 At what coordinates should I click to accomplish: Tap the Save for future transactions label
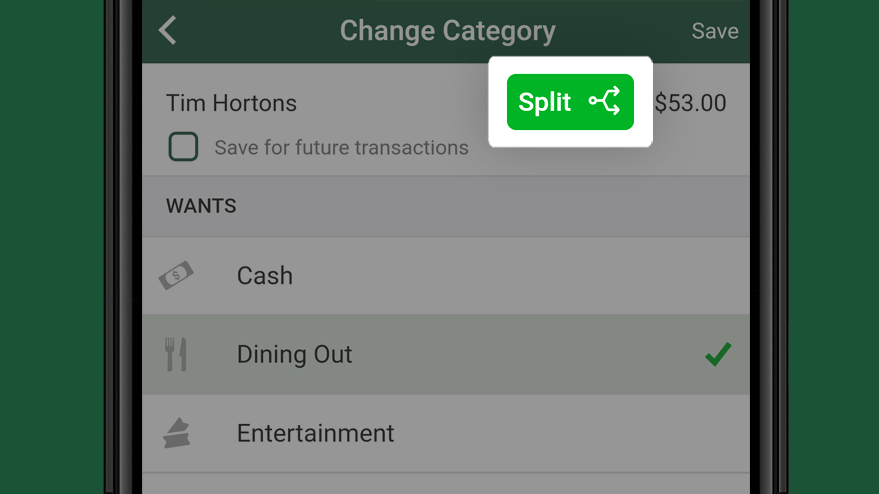pyautogui.click(x=341, y=147)
